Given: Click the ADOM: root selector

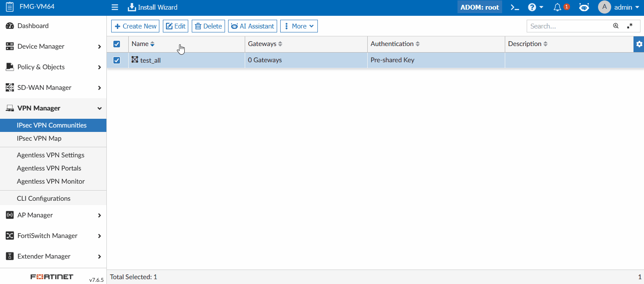Looking at the screenshot, I should pos(480,7).
